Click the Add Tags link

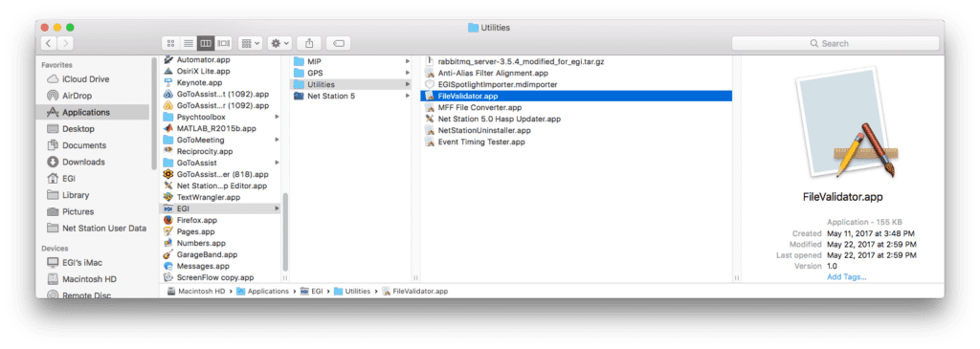846,276
